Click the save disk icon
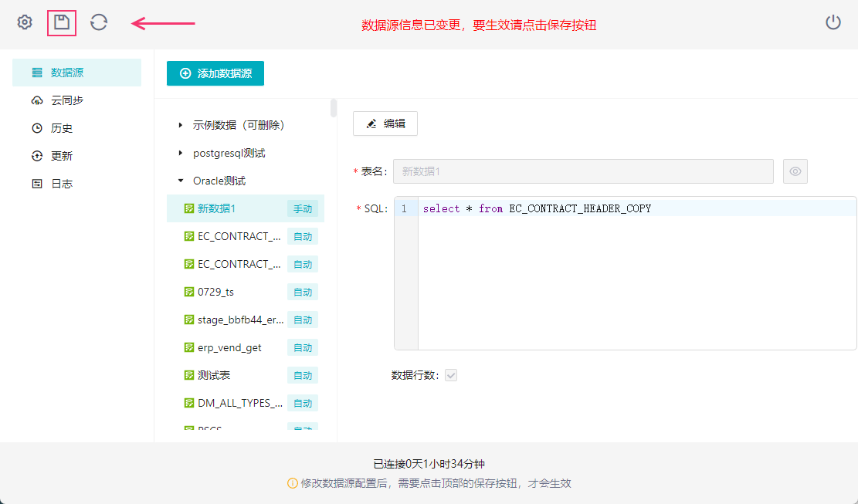This screenshot has width=858, height=504. click(61, 22)
